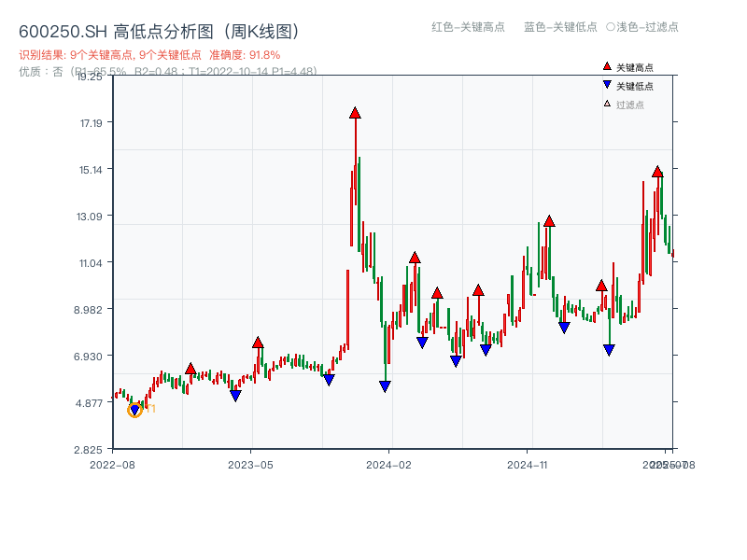Click the 2024-02 x-axis label
This screenshot has height=560, width=747.
pyautogui.click(x=388, y=465)
